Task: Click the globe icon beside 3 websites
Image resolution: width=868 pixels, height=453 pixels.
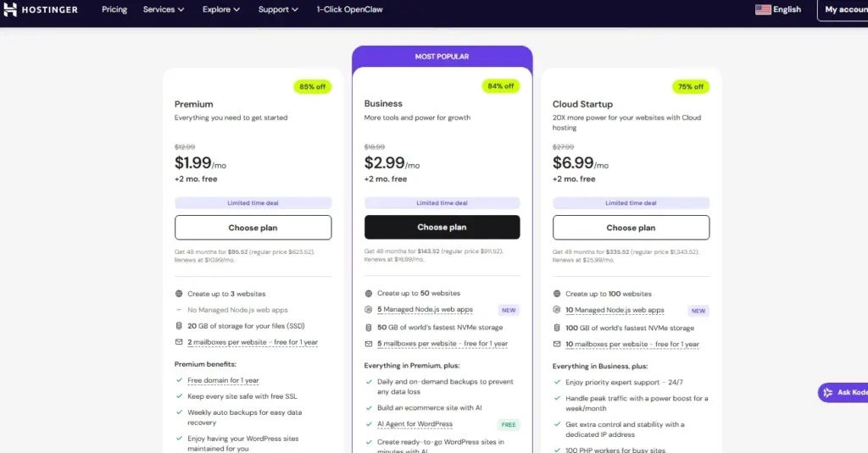Action: 179,294
